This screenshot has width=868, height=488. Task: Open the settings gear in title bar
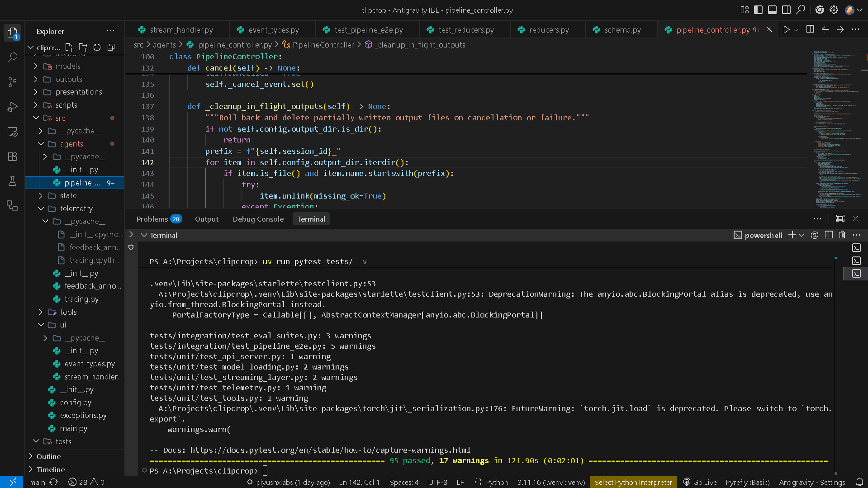coord(834,10)
